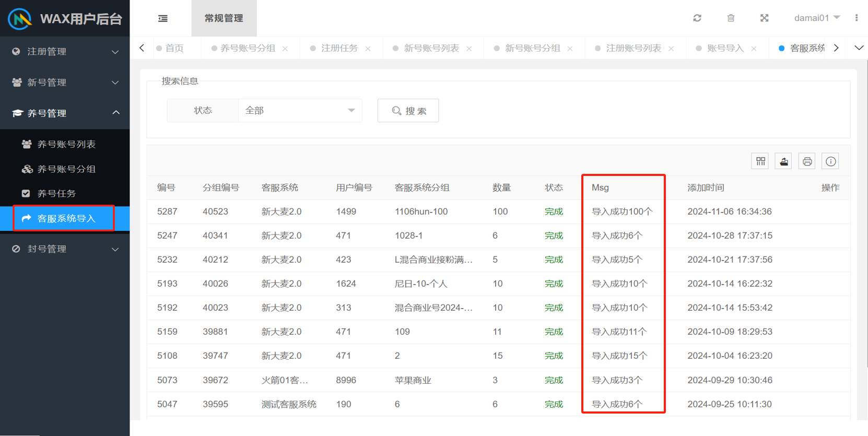The height and width of the screenshot is (436, 868).
Task: Print the table with the printer icon
Action: pos(807,161)
